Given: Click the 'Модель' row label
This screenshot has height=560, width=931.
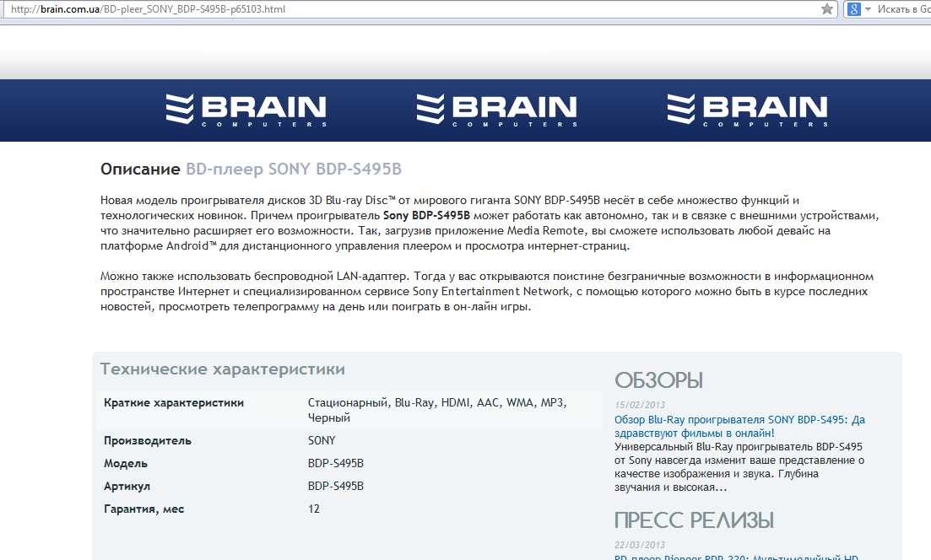Looking at the screenshot, I should [x=125, y=463].
